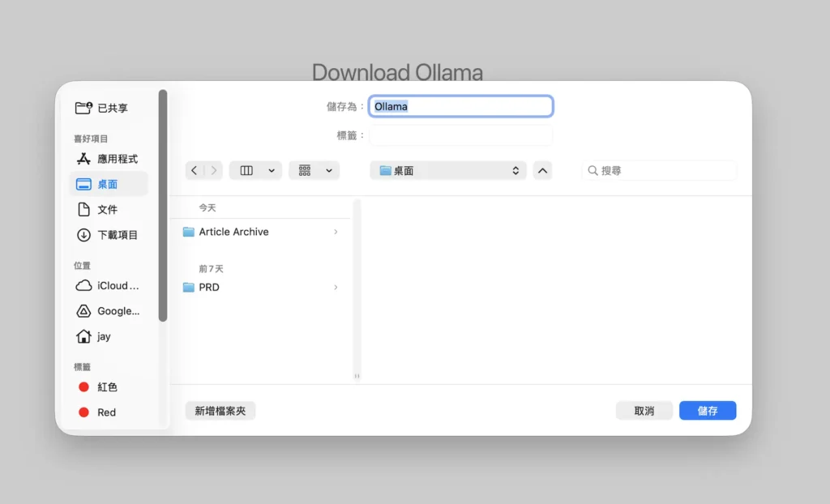Open the 已共享 shared folder in sidebar
The image size is (830, 504).
pos(101,108)
